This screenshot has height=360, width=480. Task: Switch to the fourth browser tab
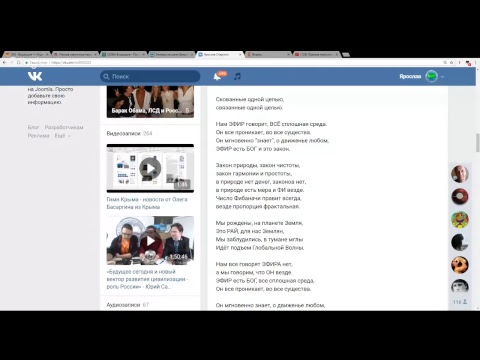[171, 54]
